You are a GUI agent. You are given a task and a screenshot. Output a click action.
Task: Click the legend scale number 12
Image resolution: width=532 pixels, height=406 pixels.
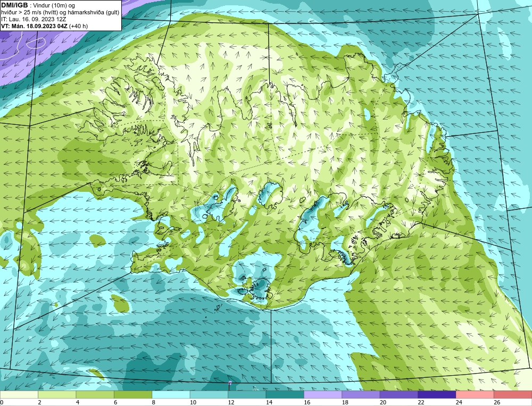click(x=231, y=402)
